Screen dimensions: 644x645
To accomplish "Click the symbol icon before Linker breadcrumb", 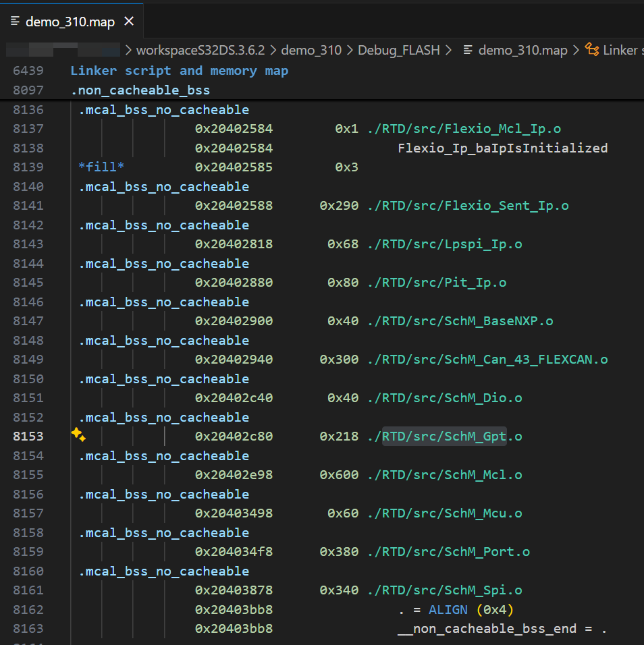I will click(x=592, y=50).
